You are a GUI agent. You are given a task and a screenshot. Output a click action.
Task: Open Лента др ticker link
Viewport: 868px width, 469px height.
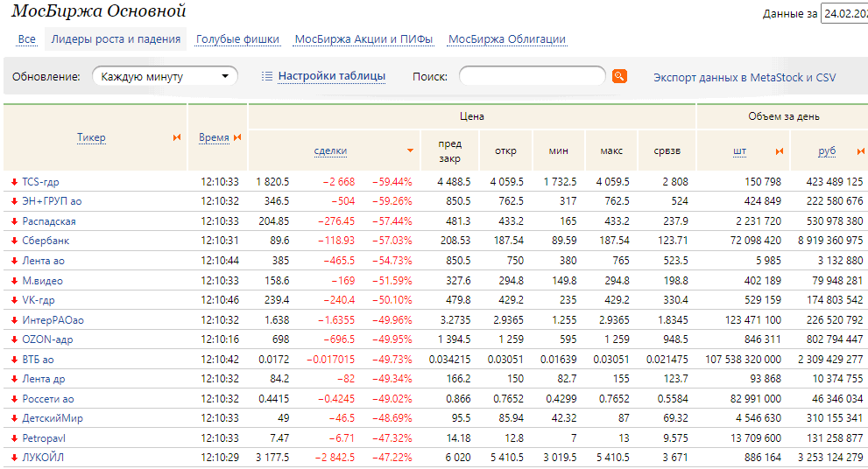click(x=44, y=379)
